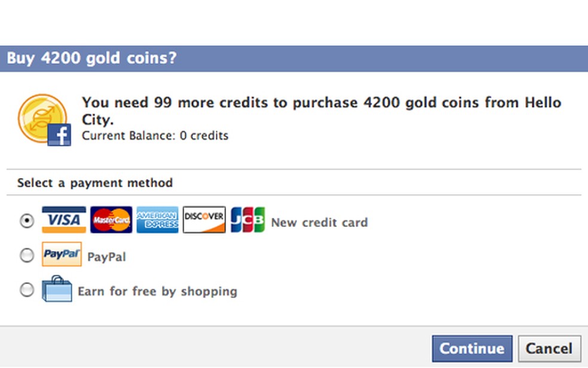The image size is (588, 368).
Task: Click the Discover card logo
Action: pyautogui.click(x=204, y=220)
